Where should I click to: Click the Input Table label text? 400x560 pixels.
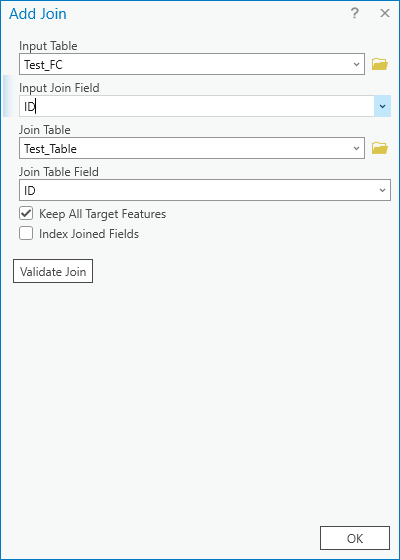pyautogui.click(x=48, y=46)
